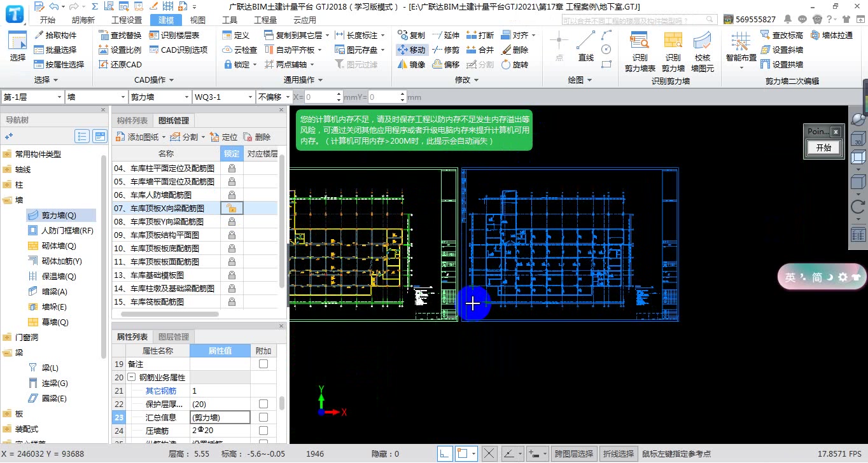Select the 拾取构件 tool
Screen dimensions: 868x463
[55, 35]
